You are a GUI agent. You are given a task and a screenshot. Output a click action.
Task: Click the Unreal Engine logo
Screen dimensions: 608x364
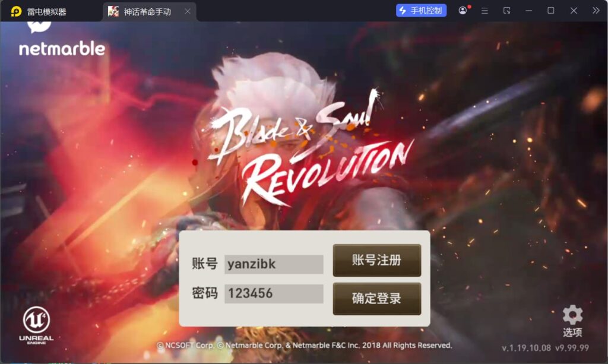(x=36, y=325)
